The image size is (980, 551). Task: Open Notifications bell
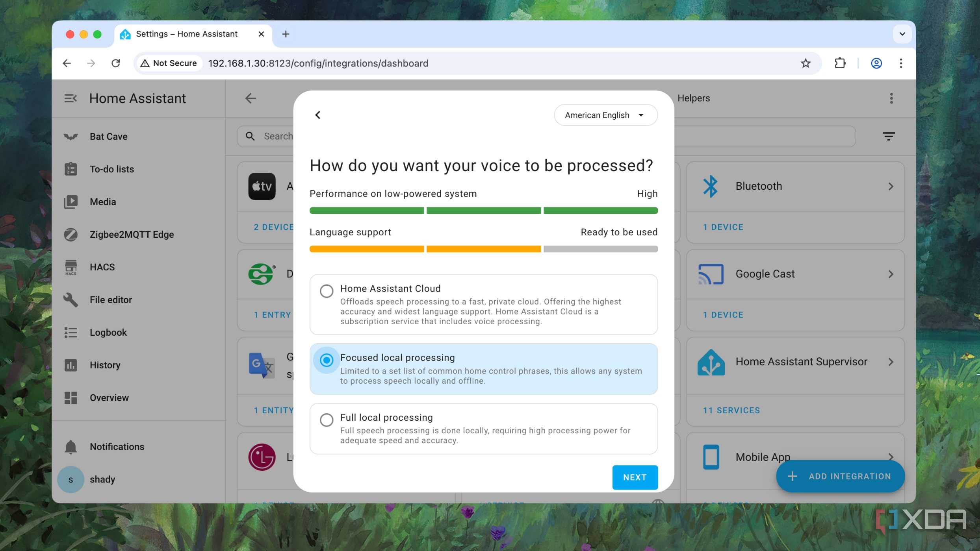coord(71,447)
